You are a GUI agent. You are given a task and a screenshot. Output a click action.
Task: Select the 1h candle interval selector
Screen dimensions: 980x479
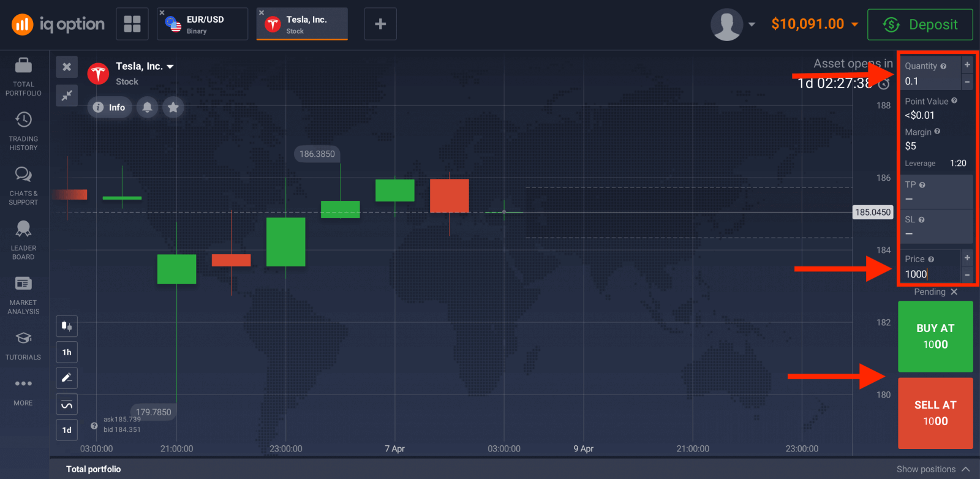(x=67, y=352)
